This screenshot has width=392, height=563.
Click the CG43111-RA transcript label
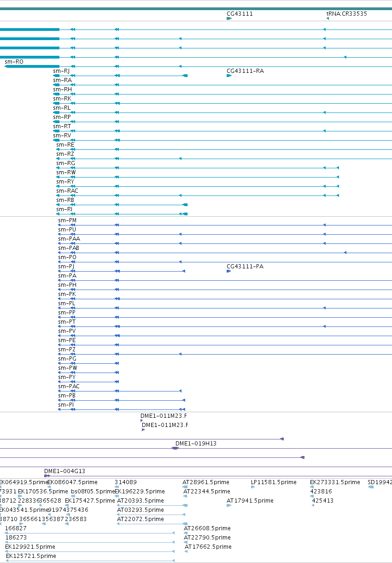point(245,71)
